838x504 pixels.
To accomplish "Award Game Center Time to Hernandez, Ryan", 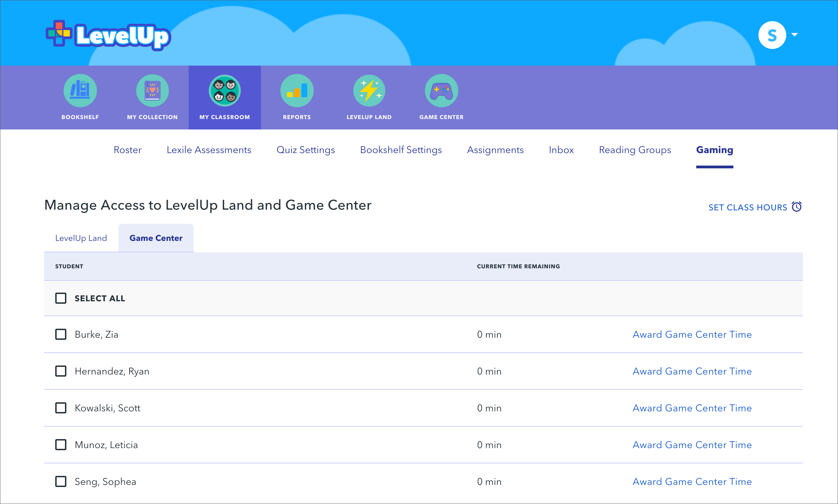I will (692, 371).
